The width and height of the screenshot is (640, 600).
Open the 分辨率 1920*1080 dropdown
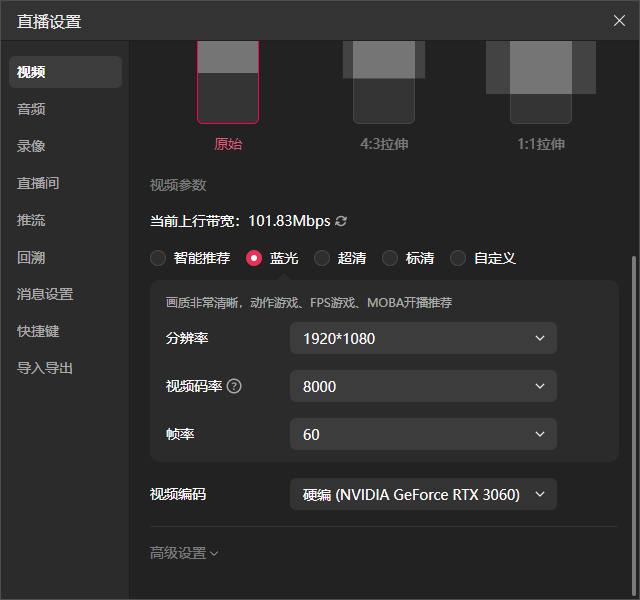[x=423, y=338]
